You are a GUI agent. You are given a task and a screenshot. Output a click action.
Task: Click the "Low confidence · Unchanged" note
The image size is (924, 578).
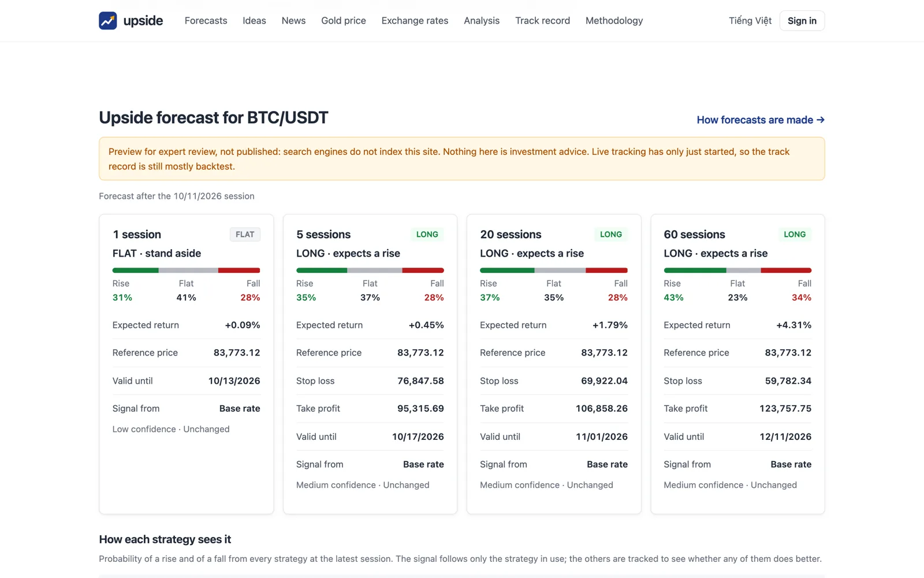[171, 429]
